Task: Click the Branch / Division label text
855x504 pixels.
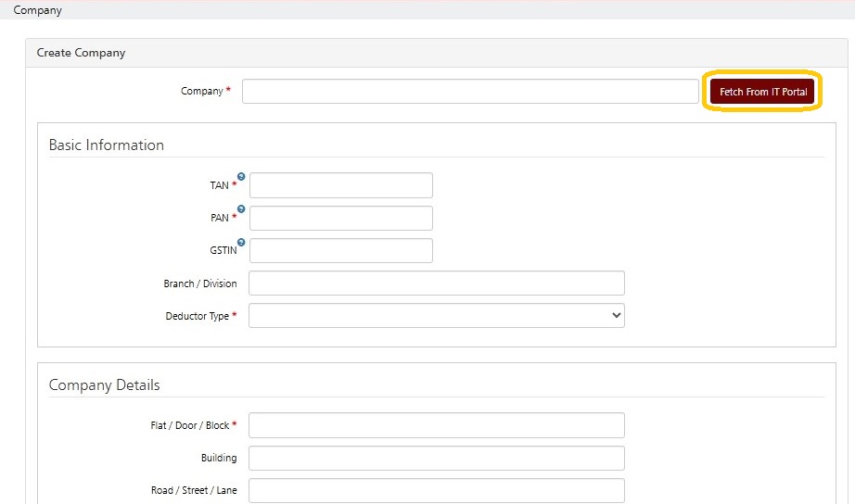Action: click(x=199, y=283)
